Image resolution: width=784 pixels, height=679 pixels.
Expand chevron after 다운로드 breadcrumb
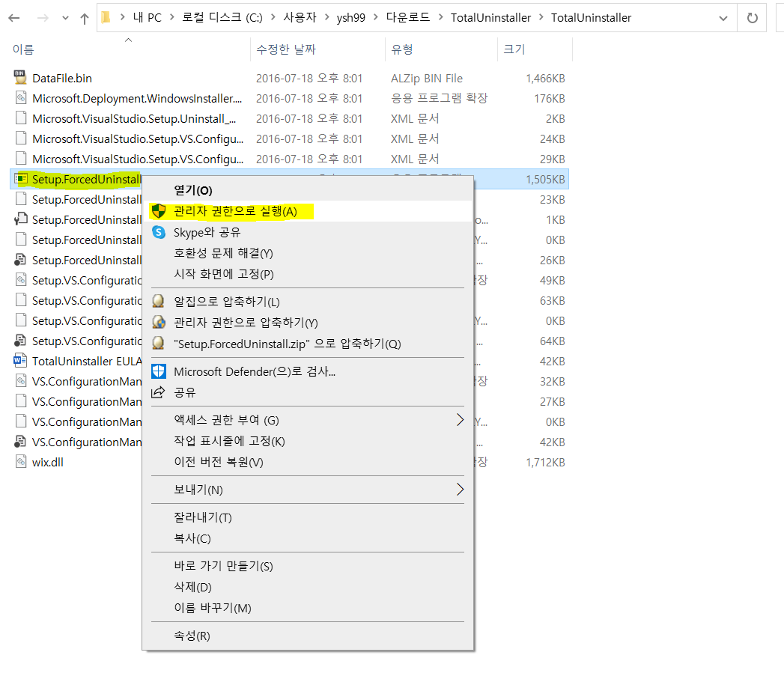coord(440,17)
